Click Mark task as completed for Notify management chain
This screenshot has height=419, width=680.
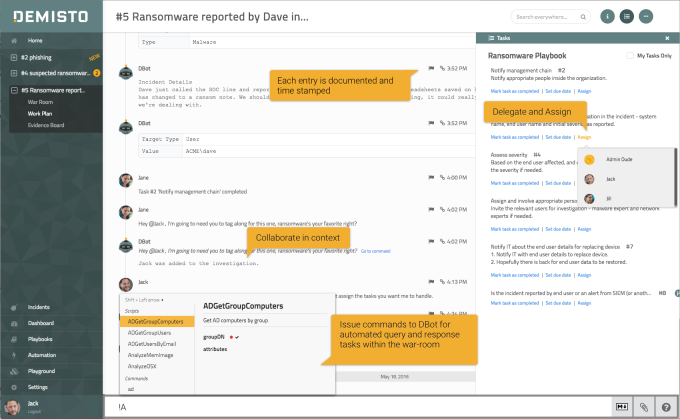tap(515, 91)
